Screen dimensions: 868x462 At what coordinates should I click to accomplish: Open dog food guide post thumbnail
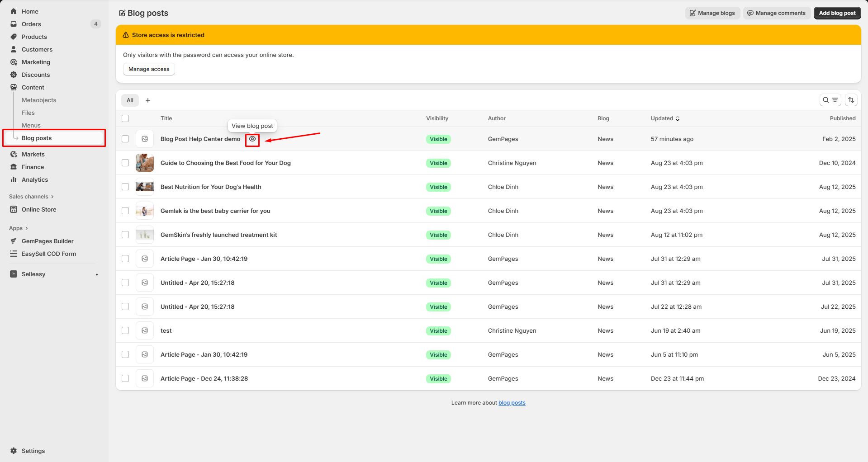(145, 163)
